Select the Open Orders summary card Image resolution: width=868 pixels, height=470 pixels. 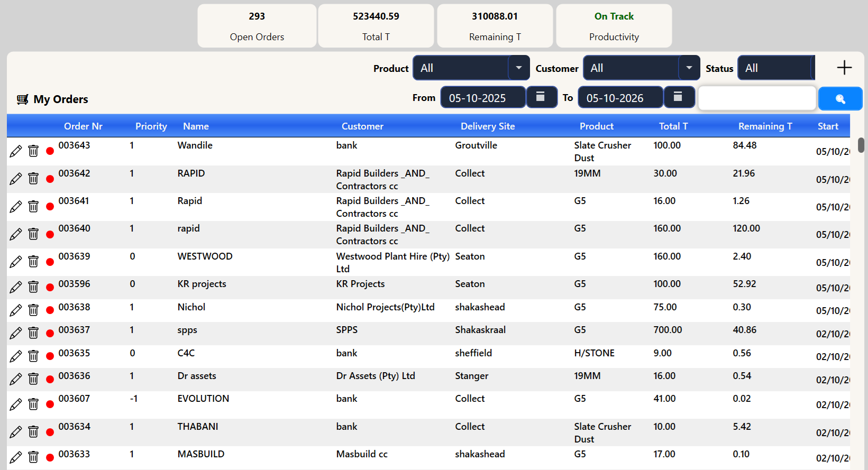(257, 26)
